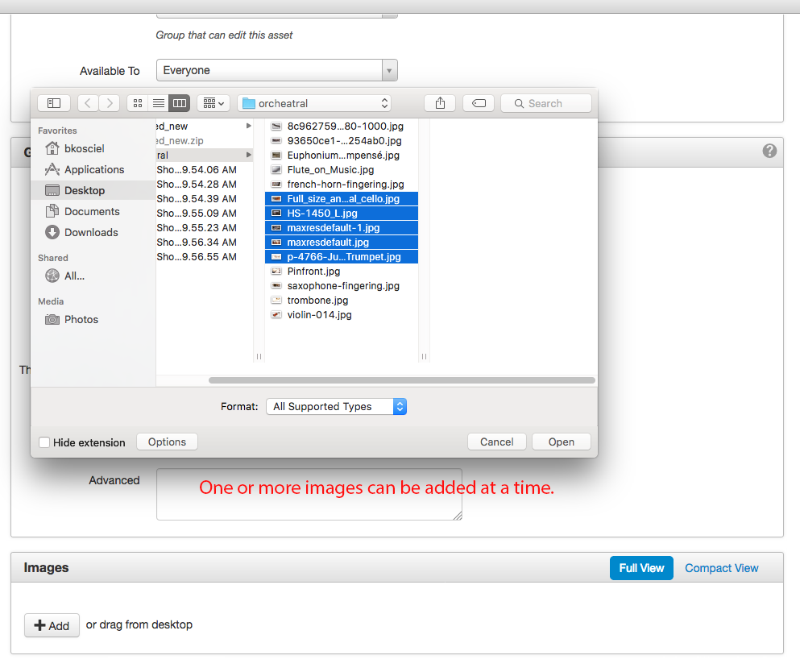Click the Edit Tags icon
Viewport: 800px width, 672px height.
[479, 104]
